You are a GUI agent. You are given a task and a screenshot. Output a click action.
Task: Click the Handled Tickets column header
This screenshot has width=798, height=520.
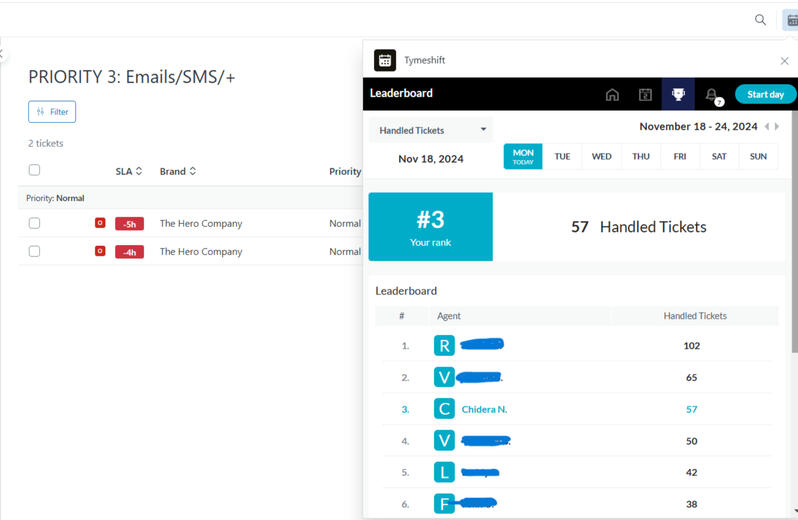[695, 316]
